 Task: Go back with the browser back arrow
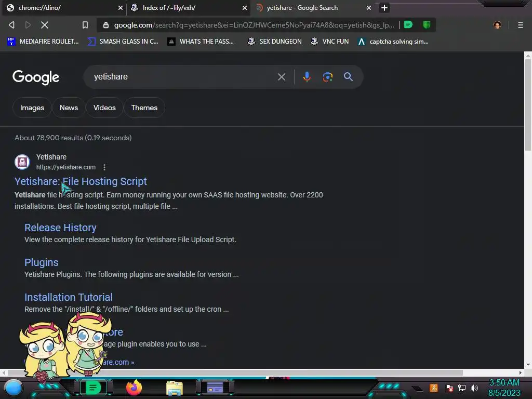point(11,25)
